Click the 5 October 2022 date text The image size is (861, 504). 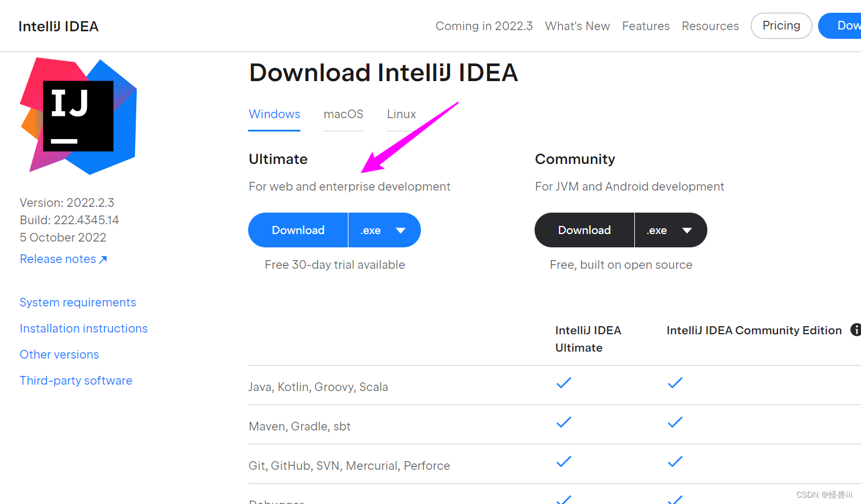tap(63, 238)
